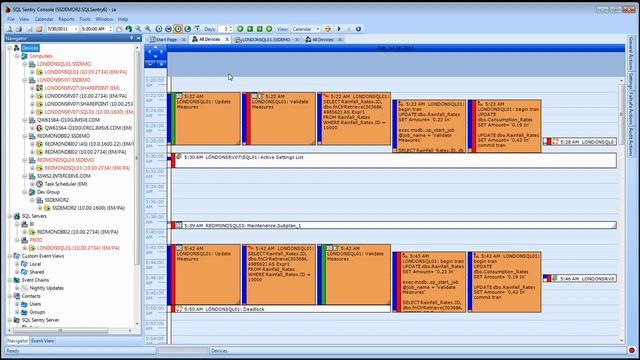Open the date picker dropdown showing 7/30/2011
The image size is (640, 360).
coord(76,29)
